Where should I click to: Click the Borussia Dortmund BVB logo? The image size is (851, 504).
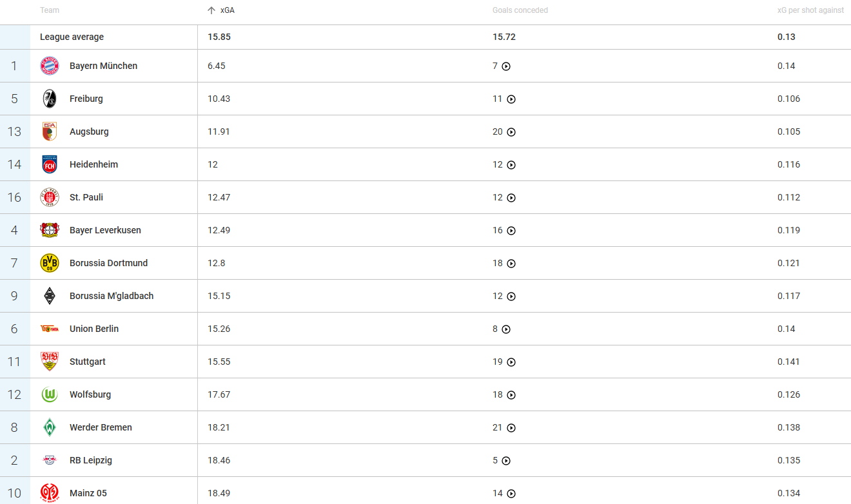tap(50, 263)
